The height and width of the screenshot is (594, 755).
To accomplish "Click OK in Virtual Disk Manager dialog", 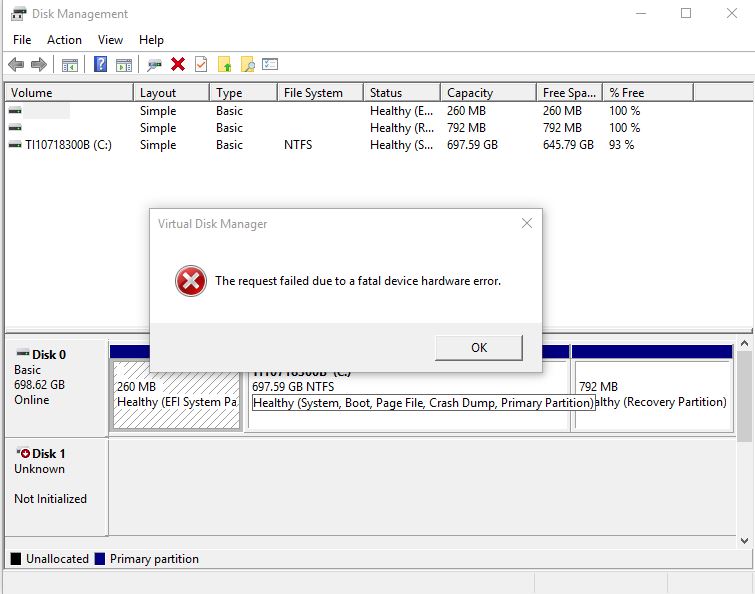I will [x=479, y=348].
